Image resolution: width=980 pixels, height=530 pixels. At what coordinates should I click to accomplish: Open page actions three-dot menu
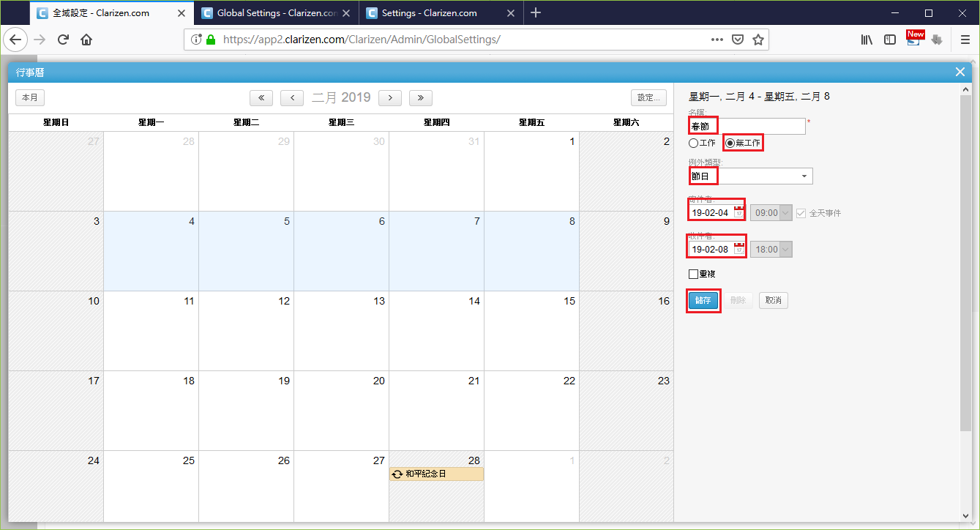point(717,40)
